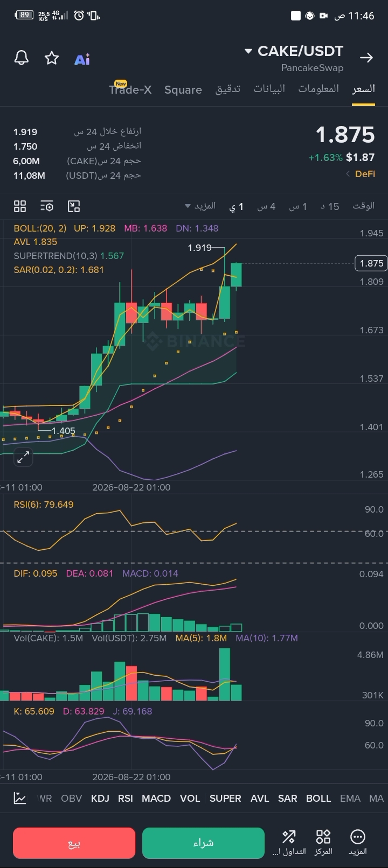
Task: Tap the alarm clock status icon
Action: [79, 16]
